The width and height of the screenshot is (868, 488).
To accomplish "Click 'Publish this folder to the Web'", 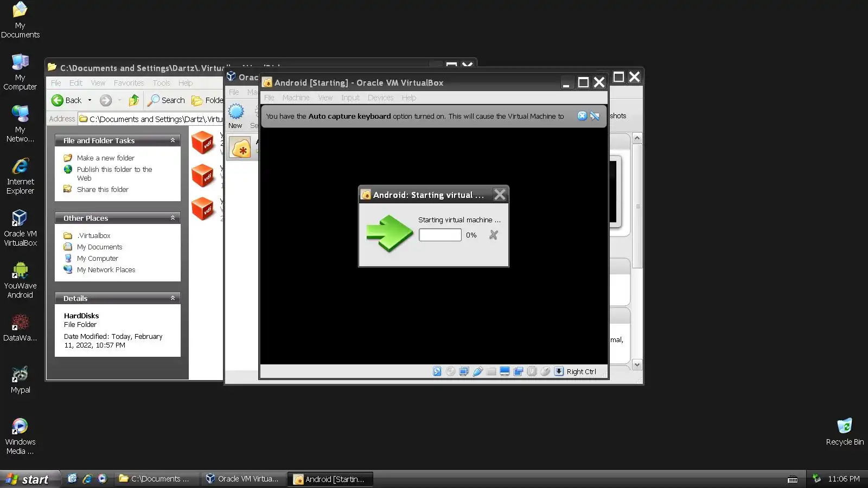I will pyautogui.click(x=114, y=174).
